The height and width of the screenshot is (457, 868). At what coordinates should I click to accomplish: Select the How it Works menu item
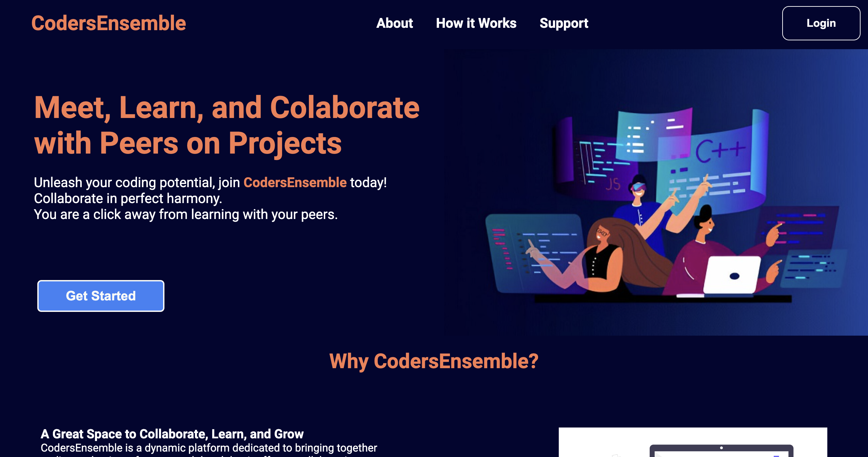click(476, 23)
